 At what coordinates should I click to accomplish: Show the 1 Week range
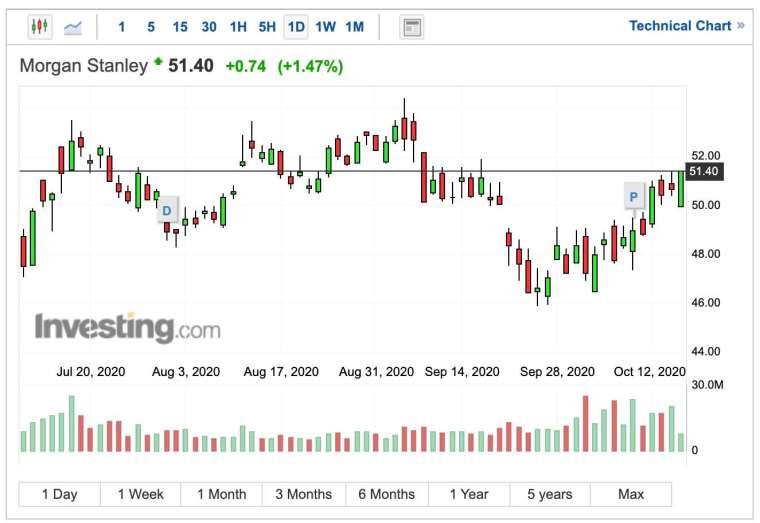click(141, 494)
